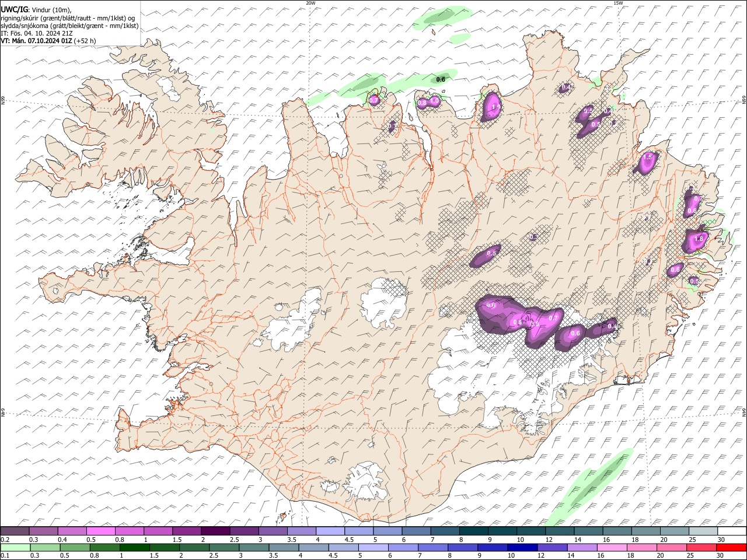Image resolution: width=747 pixels, height=560 pixels.
Task: Select the 0.1 palest green swatch in green legend
Action: click(x=15, y=547)
